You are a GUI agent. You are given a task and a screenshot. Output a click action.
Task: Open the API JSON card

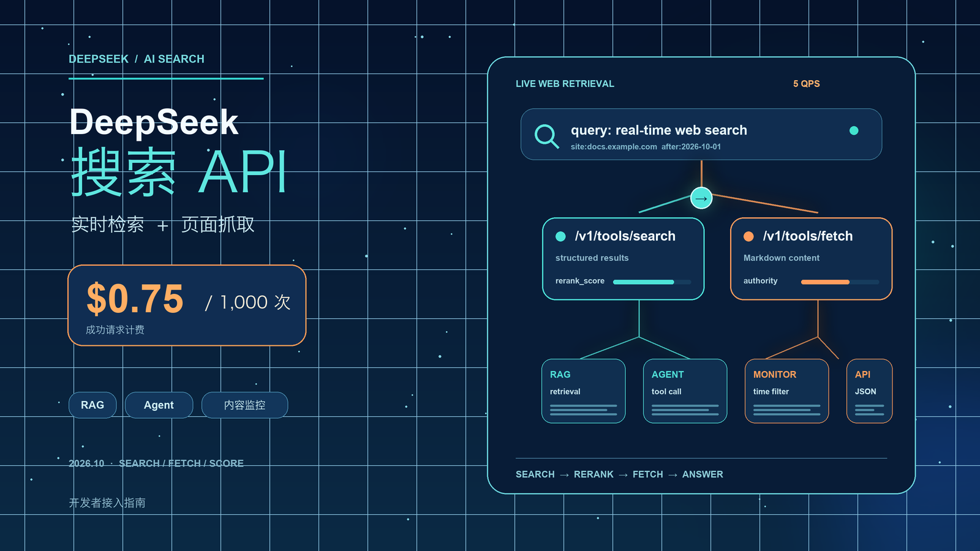(869, 391)
